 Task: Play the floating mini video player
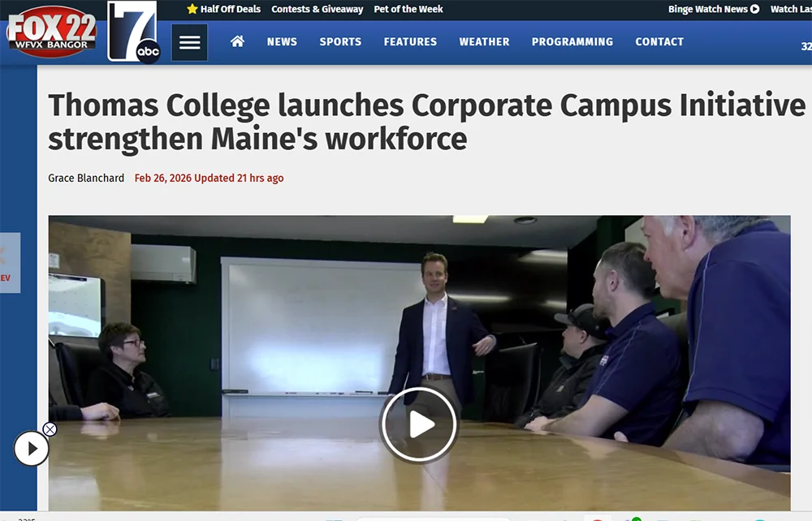(32, 449)
